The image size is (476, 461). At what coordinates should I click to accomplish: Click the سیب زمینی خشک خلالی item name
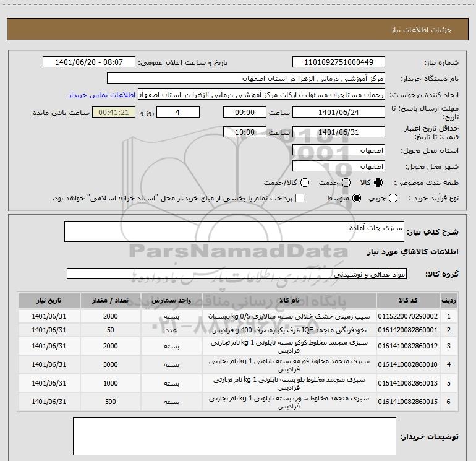click(289, 316)
